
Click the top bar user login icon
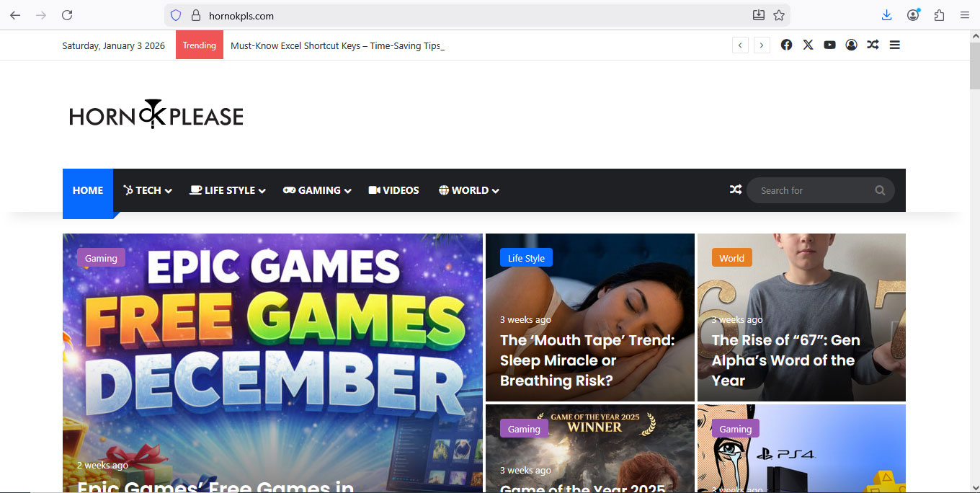pos(851,45)
